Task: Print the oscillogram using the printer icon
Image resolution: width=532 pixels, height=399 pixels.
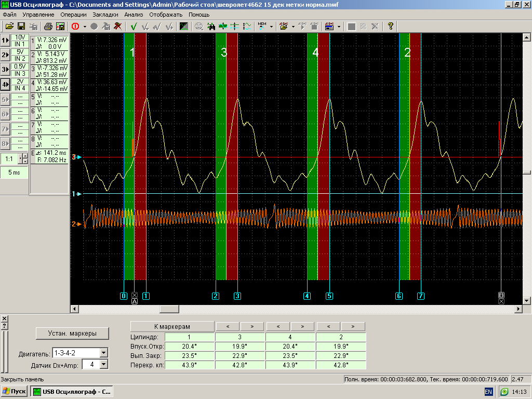Action: point(48,26)
